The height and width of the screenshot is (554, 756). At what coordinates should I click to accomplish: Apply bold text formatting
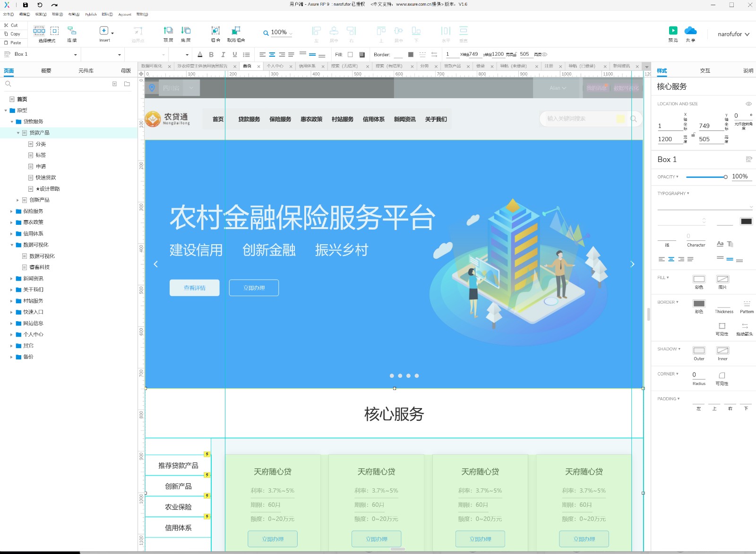[211, 55]
